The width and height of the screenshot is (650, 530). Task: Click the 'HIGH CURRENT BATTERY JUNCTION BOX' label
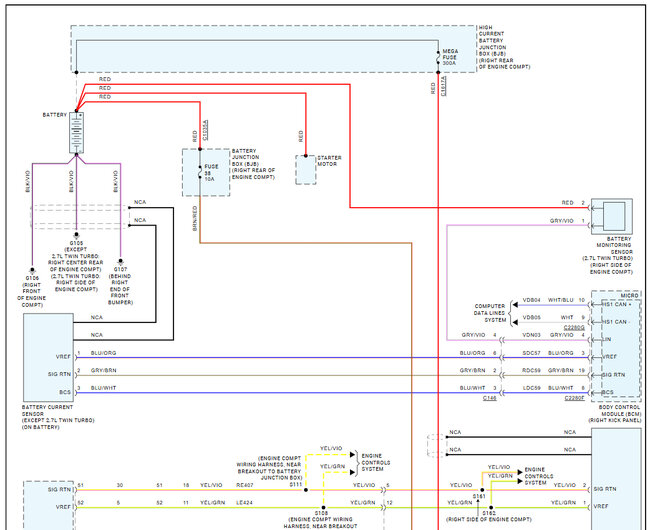pos(504,47)
